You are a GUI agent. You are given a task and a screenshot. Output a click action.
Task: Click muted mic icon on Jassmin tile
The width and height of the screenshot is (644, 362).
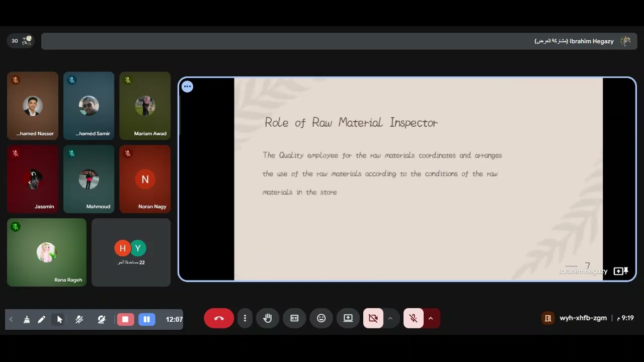tap(16, 153)
